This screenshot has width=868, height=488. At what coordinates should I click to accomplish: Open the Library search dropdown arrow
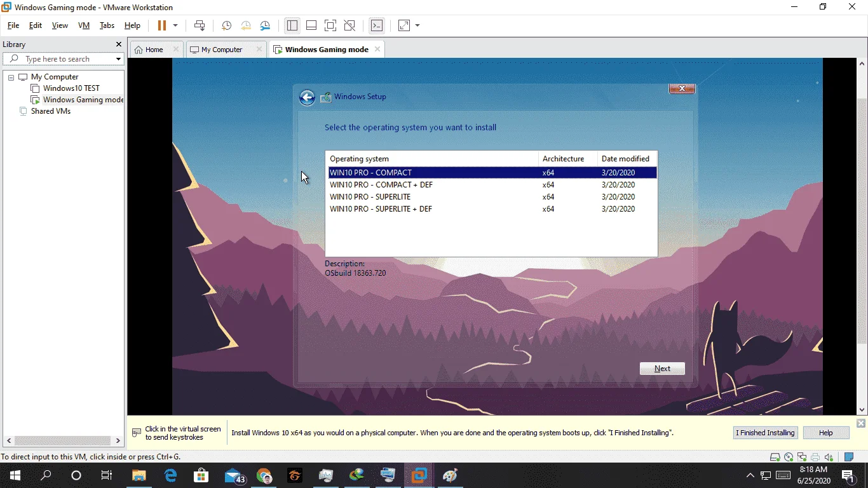[118, 59]
